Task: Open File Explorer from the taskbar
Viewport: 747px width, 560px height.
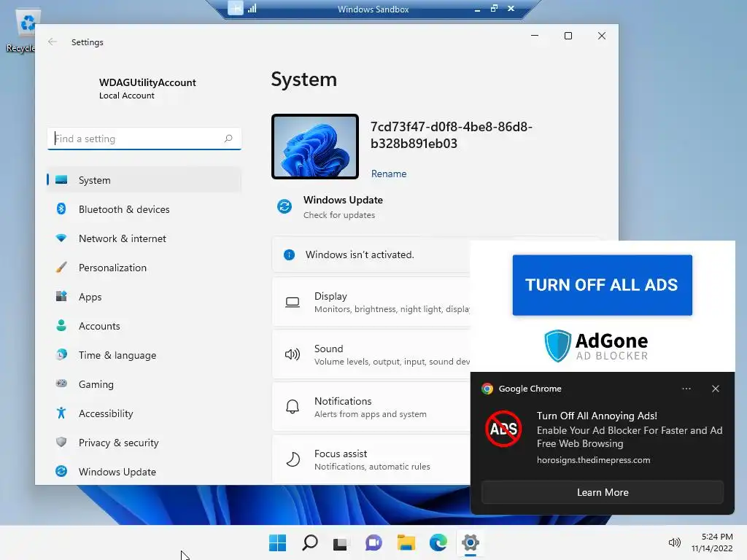Action: coord(406,542)
